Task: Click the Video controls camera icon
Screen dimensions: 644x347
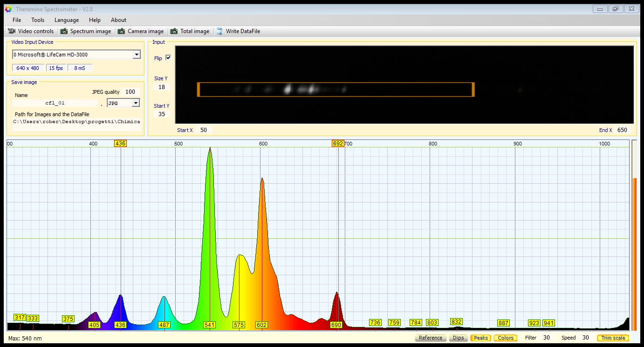Action: (x=12, y=31)
